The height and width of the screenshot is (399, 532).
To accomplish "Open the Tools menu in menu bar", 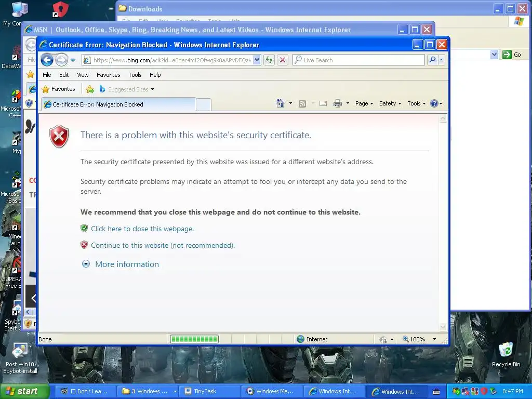I will 135,75.
